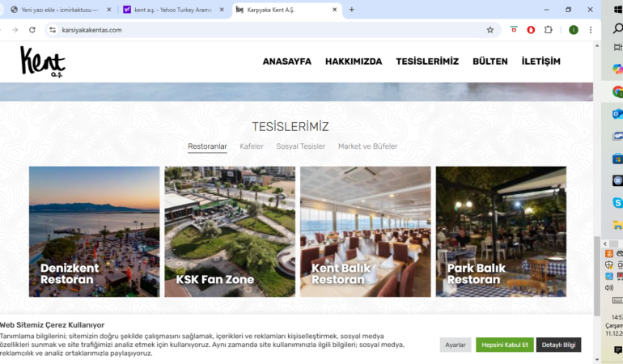Open the Kent A.Ş. logo home link
Image resolution: width=623 pixels, height=364 pixels.
pos(43,61)
